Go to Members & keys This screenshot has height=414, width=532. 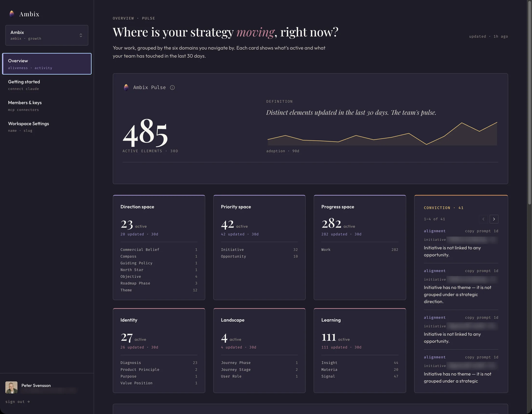click(x=47, y=106)
